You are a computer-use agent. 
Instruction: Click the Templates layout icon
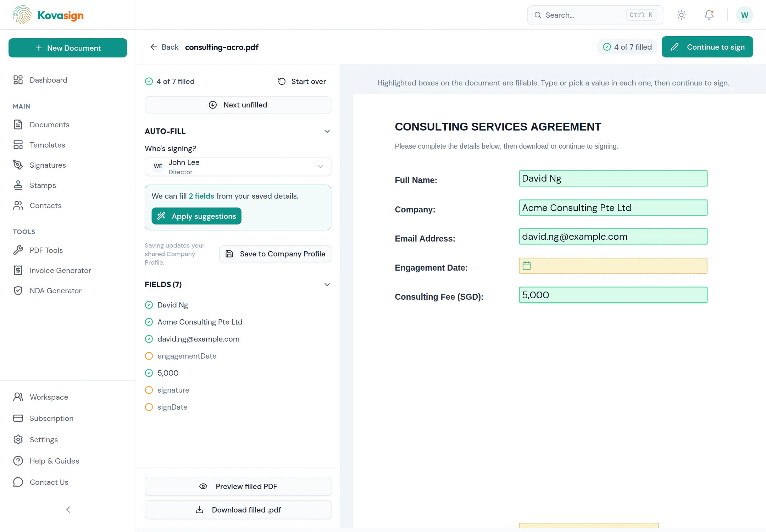(18, 145)
